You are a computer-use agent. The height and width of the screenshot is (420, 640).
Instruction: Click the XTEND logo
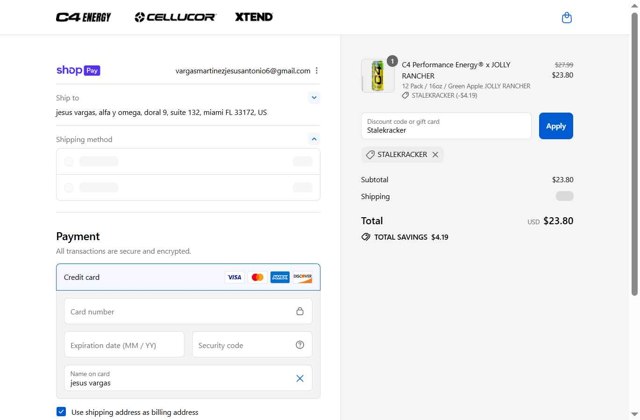pos(253,17)
